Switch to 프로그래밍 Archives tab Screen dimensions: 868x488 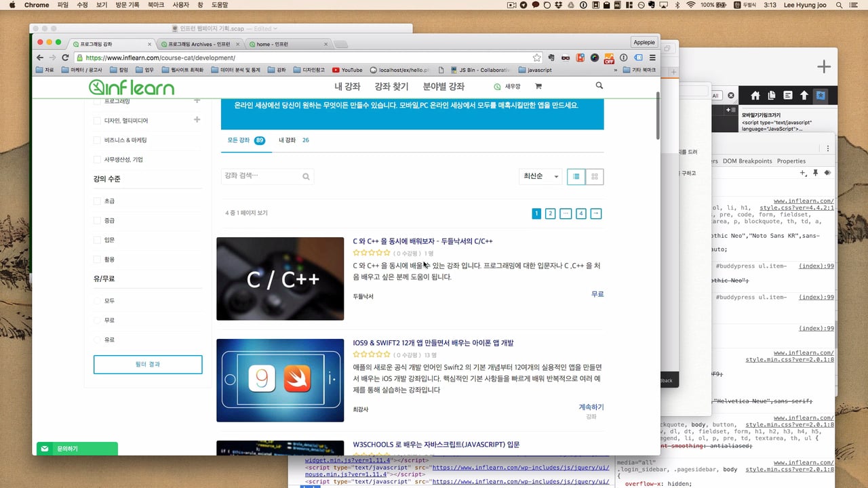click(x=199, y=44)
